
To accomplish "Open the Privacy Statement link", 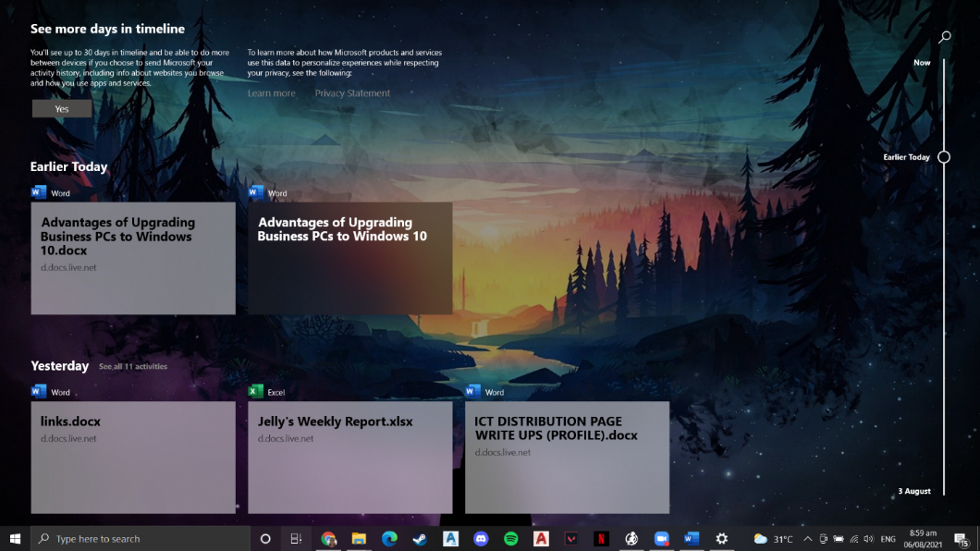I will tap(352, 93).
